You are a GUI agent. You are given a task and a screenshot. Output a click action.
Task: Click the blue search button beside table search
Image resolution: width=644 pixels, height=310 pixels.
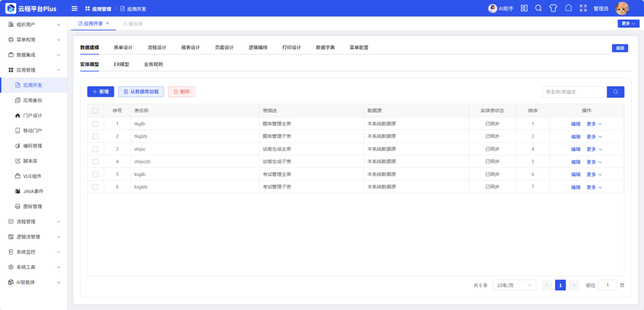point(615,92)
